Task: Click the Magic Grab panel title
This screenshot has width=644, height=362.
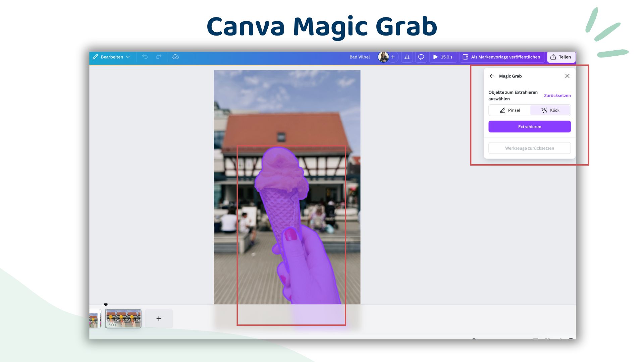Action: pyautogui.click(x=510, y=76)
